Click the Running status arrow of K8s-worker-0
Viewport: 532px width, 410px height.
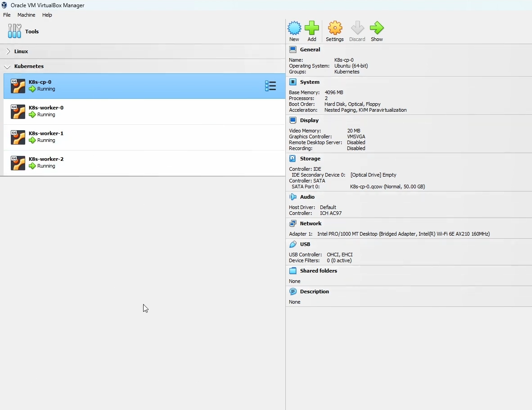click(x=32, y=115)
